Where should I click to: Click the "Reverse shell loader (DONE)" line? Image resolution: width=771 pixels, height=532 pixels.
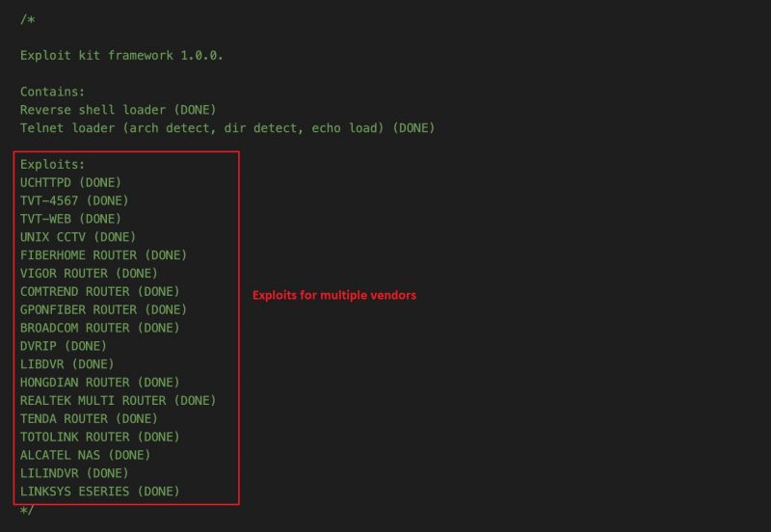pos(118,110)
